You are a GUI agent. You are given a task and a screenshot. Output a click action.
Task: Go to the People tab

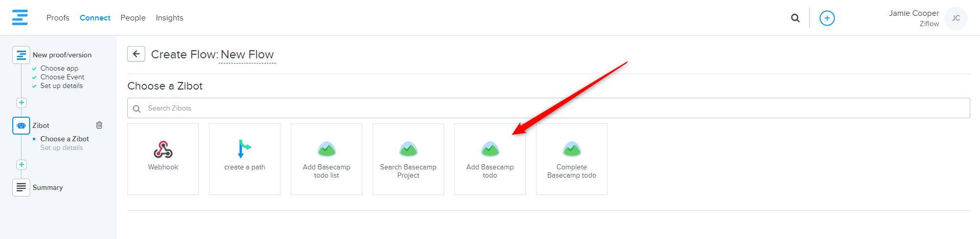coord(133,18)
